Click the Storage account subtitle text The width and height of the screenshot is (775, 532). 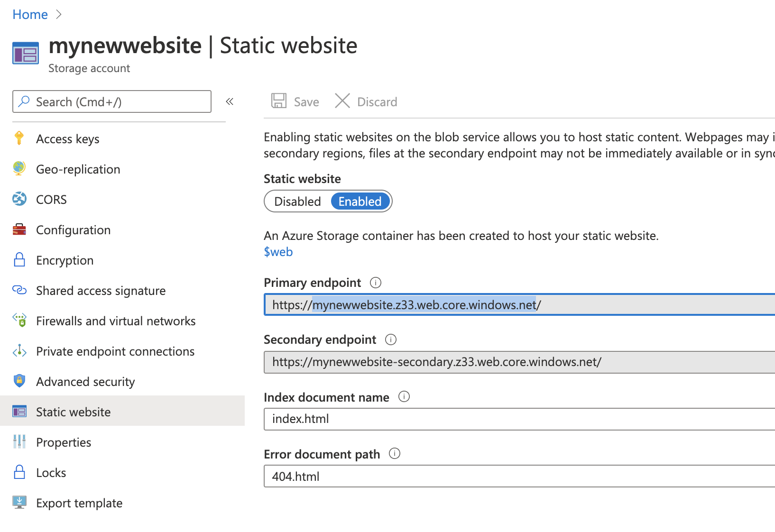[x=89, y=68]
